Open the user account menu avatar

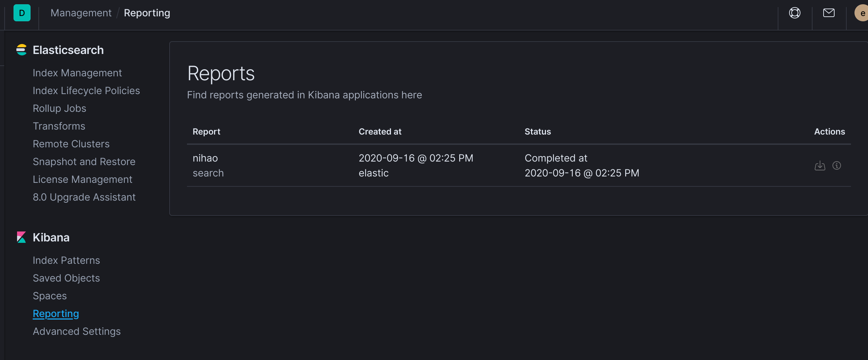[863, 13]
